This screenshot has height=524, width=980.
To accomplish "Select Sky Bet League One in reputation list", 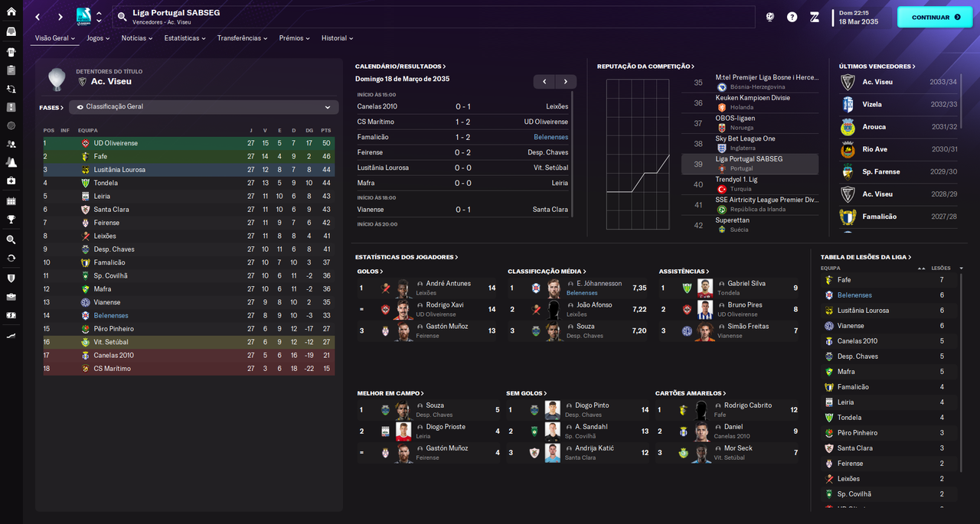I will coord(750,143).
